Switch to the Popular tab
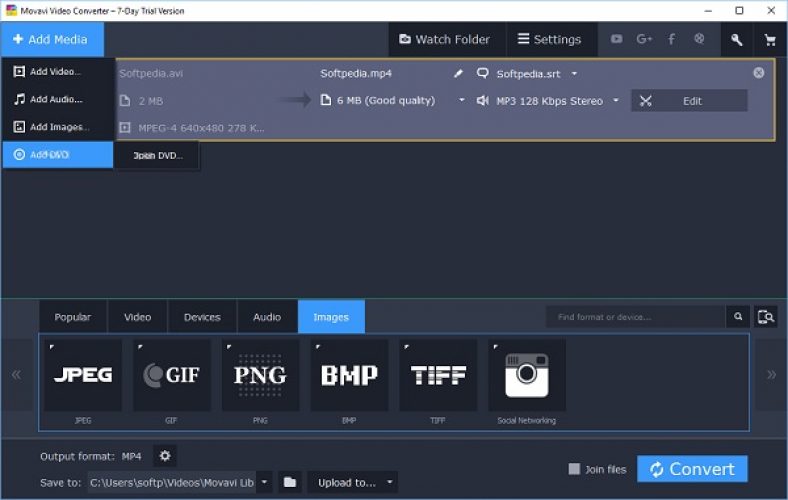 coord(73,317)
